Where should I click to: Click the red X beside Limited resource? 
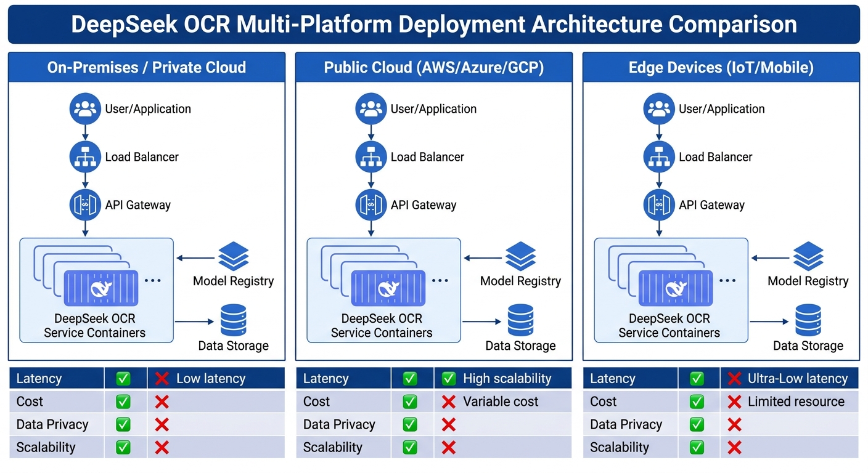(x=734, y=402)
